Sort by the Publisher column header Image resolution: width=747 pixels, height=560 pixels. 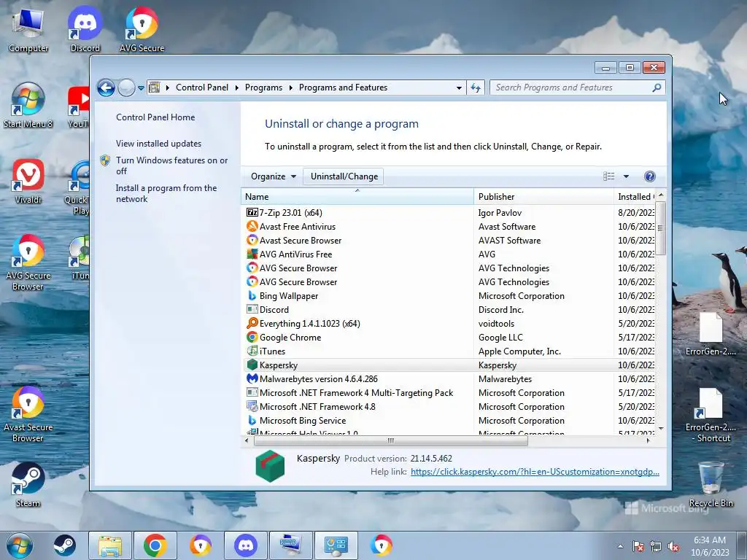tap(543, 197)
